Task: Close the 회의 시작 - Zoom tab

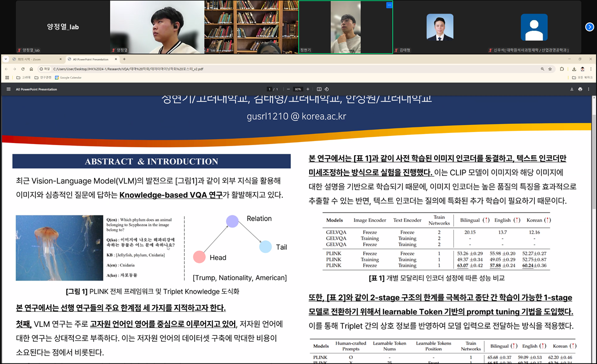Action: click(x=61, y=59)
